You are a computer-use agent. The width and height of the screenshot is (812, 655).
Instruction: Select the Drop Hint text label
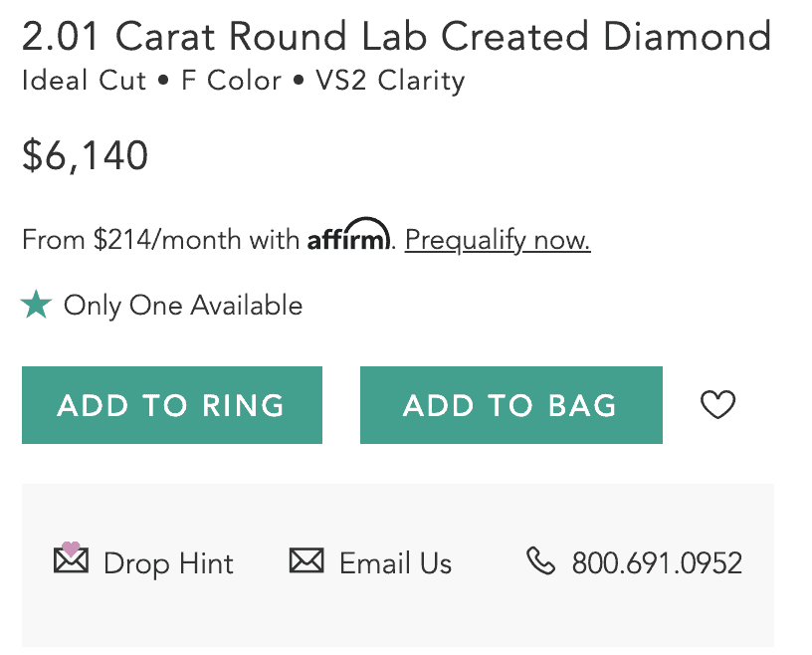coord(168,563)
